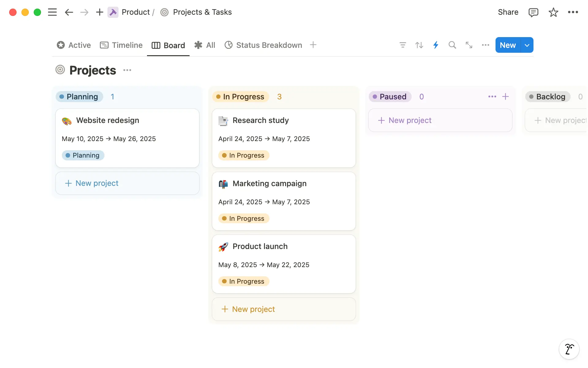Viewport: 588px width, 368px height.
Task: Create a new page with the plus icon
Action: tap(100, 12)
